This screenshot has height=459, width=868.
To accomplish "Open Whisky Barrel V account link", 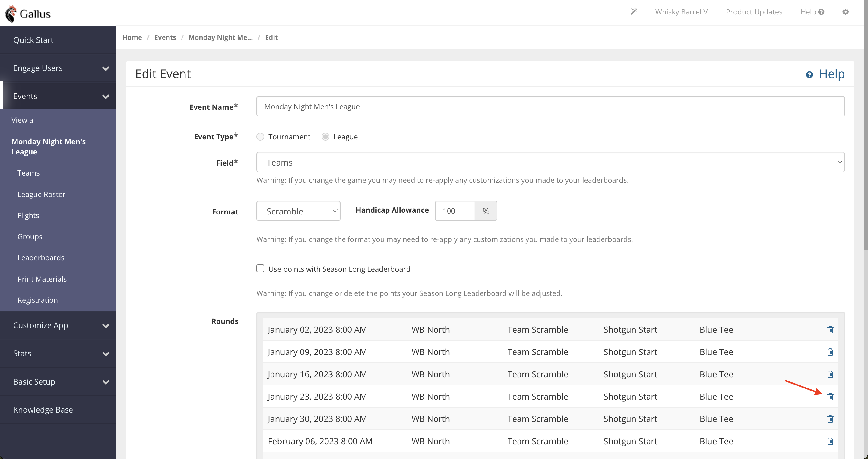I will (681, 12).
